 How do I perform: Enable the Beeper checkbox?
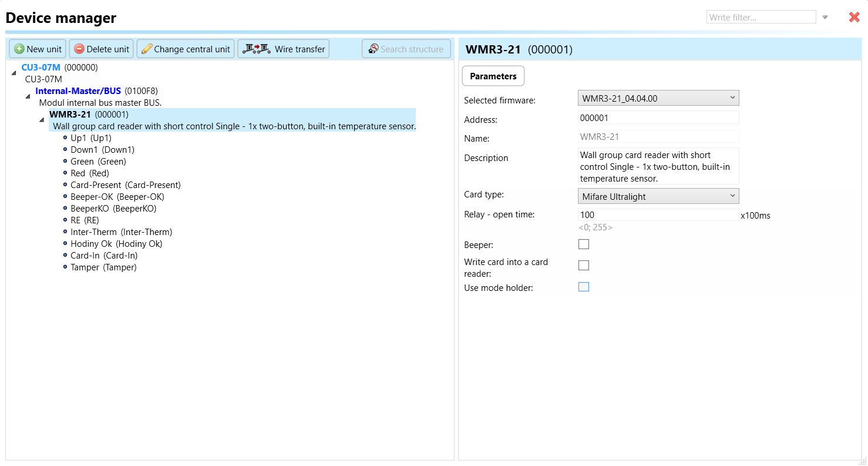click(584, 244)
